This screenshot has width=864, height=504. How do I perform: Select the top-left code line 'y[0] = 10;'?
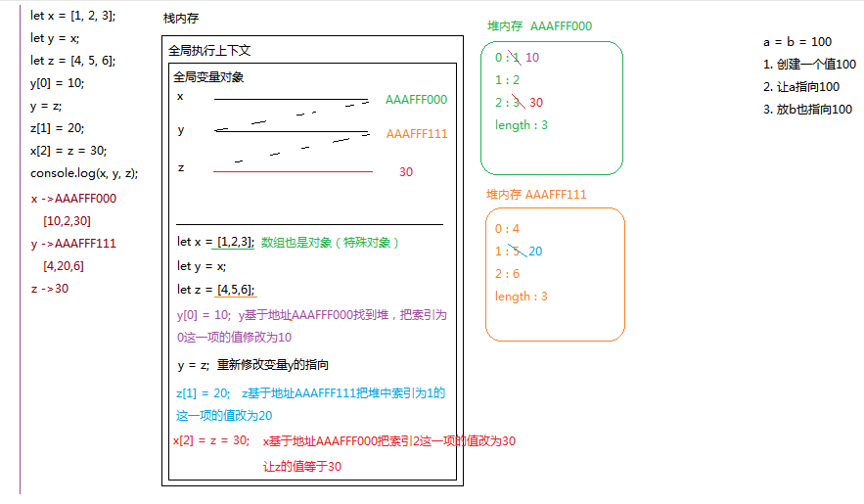point(58,83)
